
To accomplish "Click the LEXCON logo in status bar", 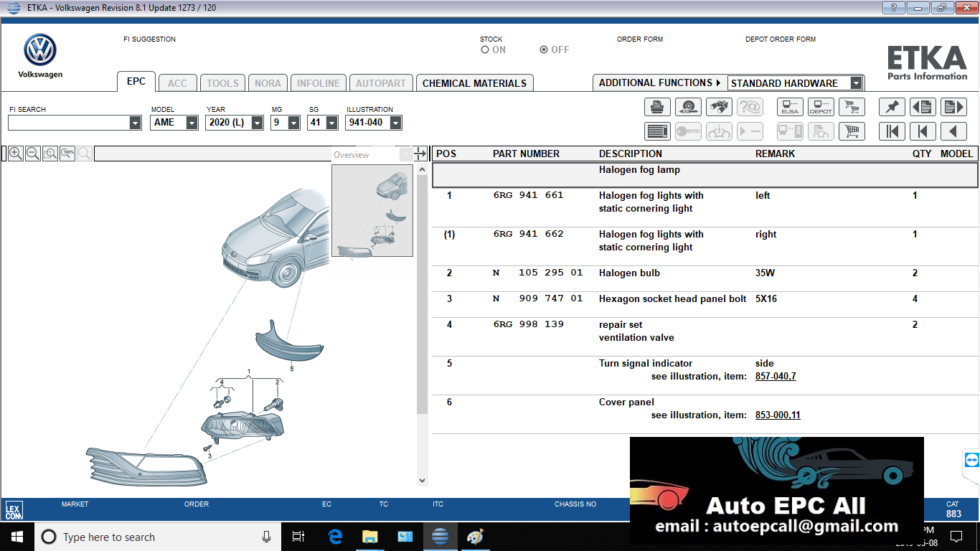I will pyautogui.click(x=14, y=510).
